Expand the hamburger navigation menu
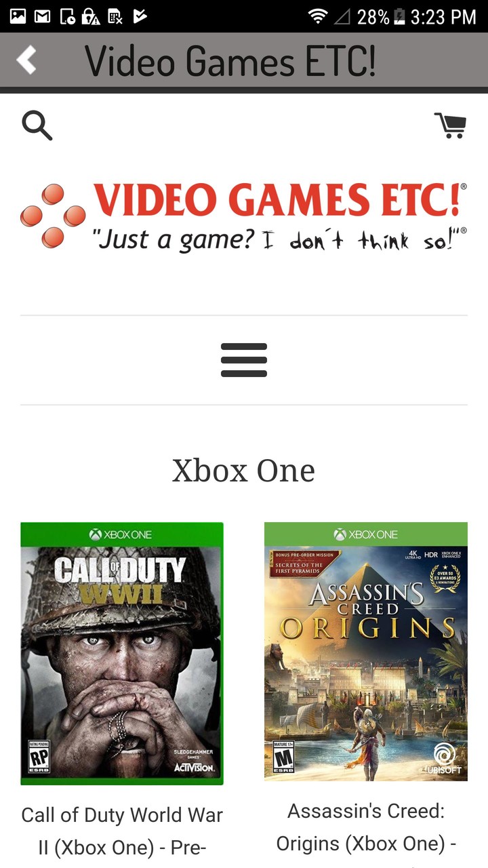 244,360
